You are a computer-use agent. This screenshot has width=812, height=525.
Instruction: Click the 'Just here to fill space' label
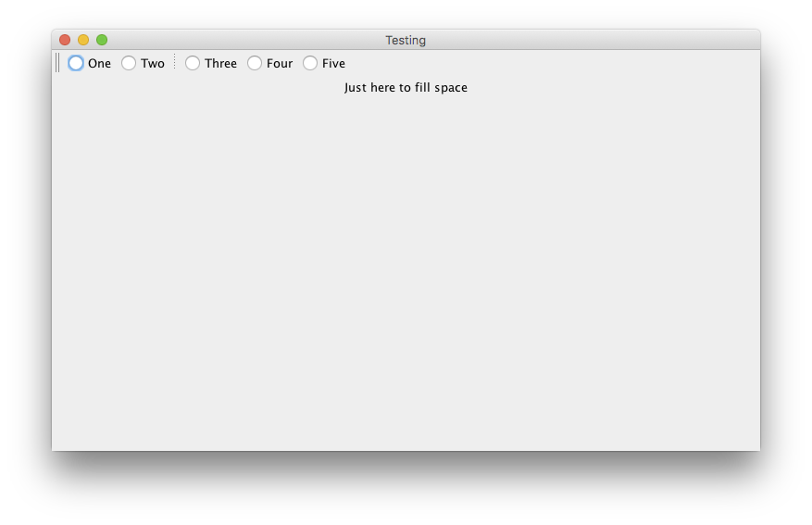(406, 87)
